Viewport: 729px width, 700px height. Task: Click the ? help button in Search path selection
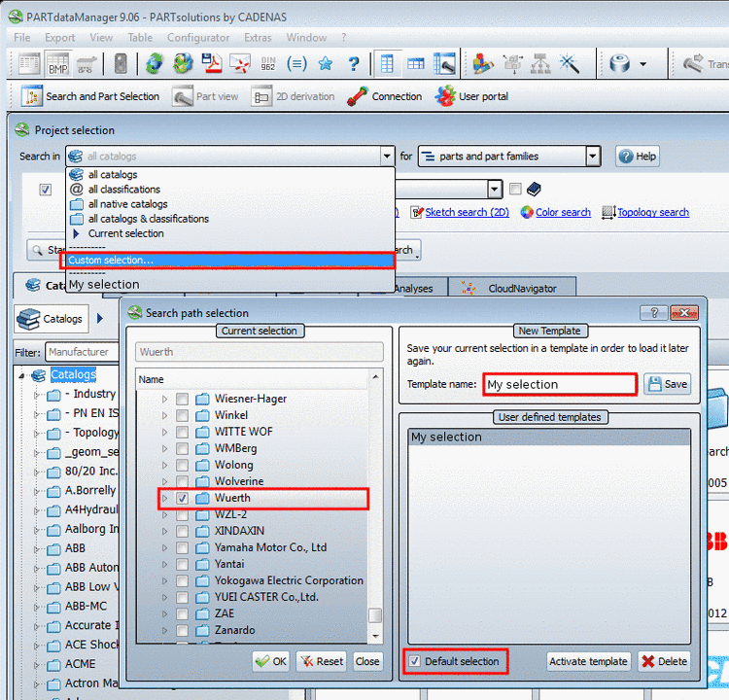click(x=654, y=313)
